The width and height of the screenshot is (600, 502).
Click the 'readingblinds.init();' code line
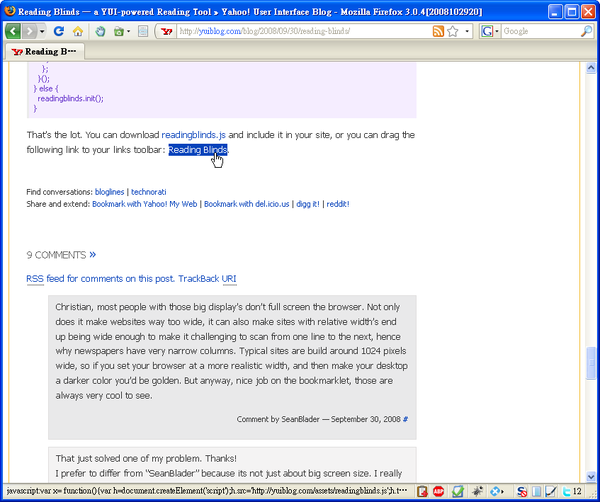(x=70, y=99)
